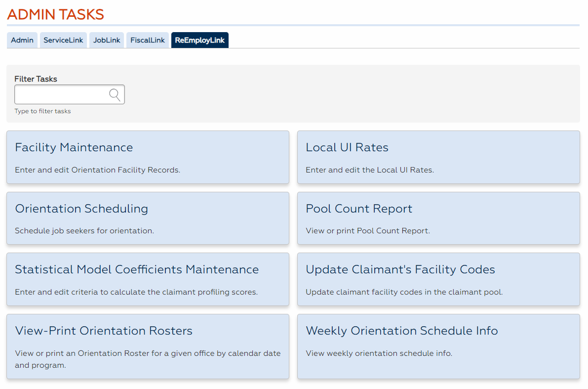Click the Pool Count Report description text
The height and width of the screenshot is (389, 588).
point(366,231)
